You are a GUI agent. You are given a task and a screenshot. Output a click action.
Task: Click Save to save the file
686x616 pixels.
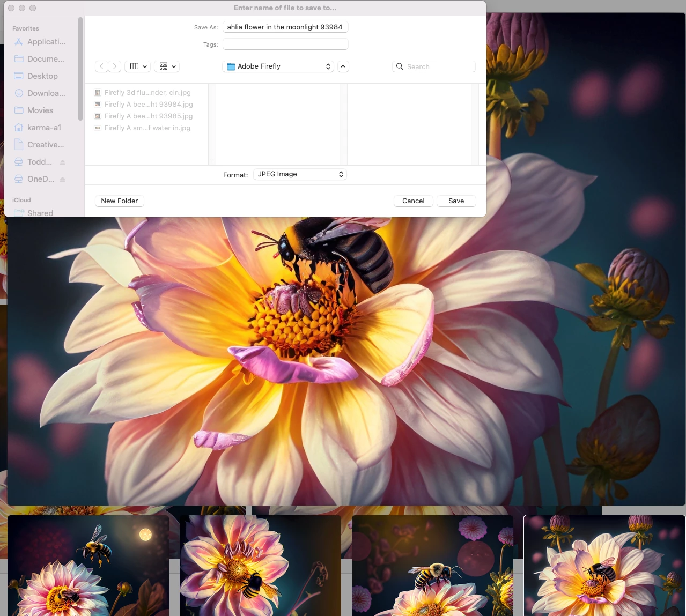coord(456,201)
